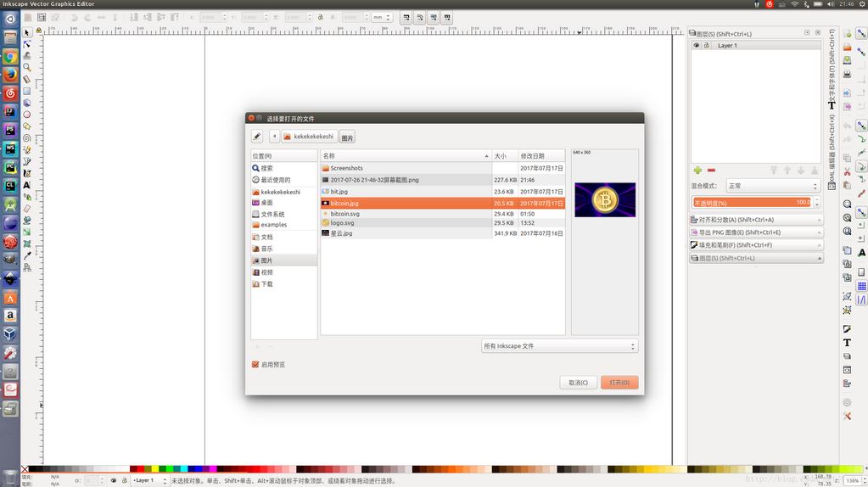Select 下载 in the places sidebar
This screenshot has width=868, height=487.
click(267, 284)
